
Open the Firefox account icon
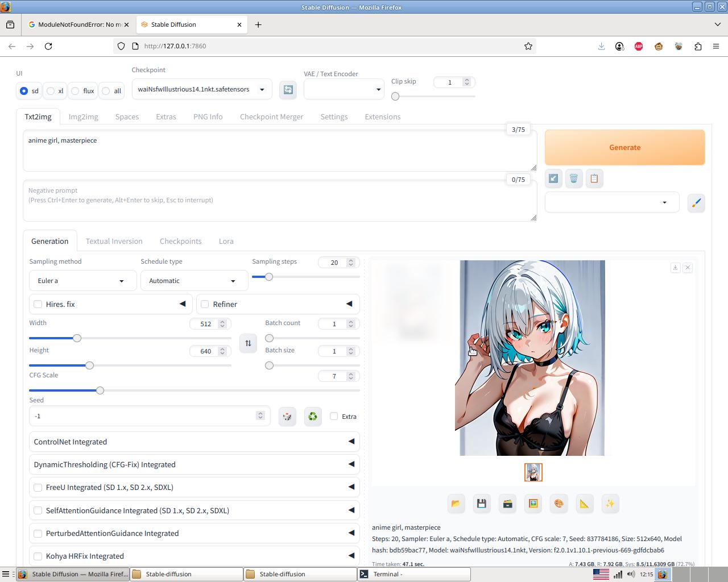[x=619, y=46]
